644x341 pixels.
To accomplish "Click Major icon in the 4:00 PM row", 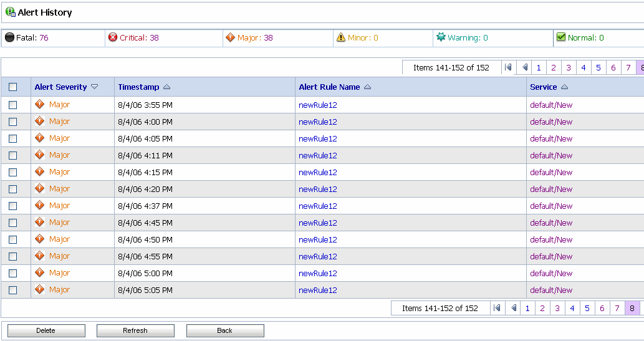I will pyautogui.click(x=39, y=121).
